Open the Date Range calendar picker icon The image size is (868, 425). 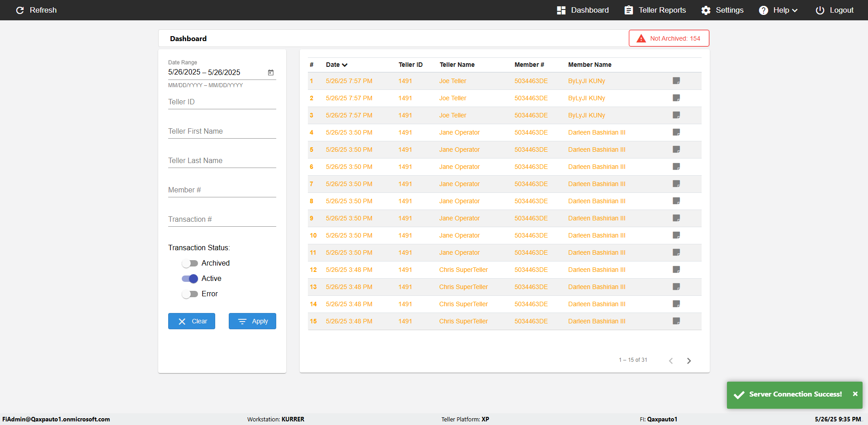271,72
